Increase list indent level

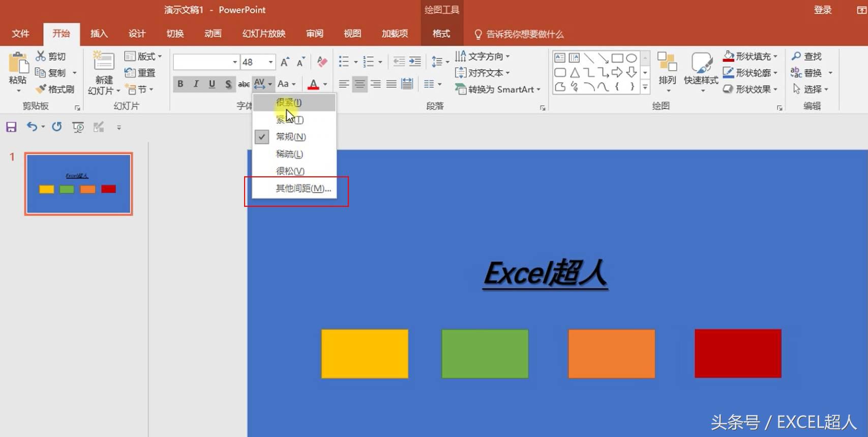[415, 62]
